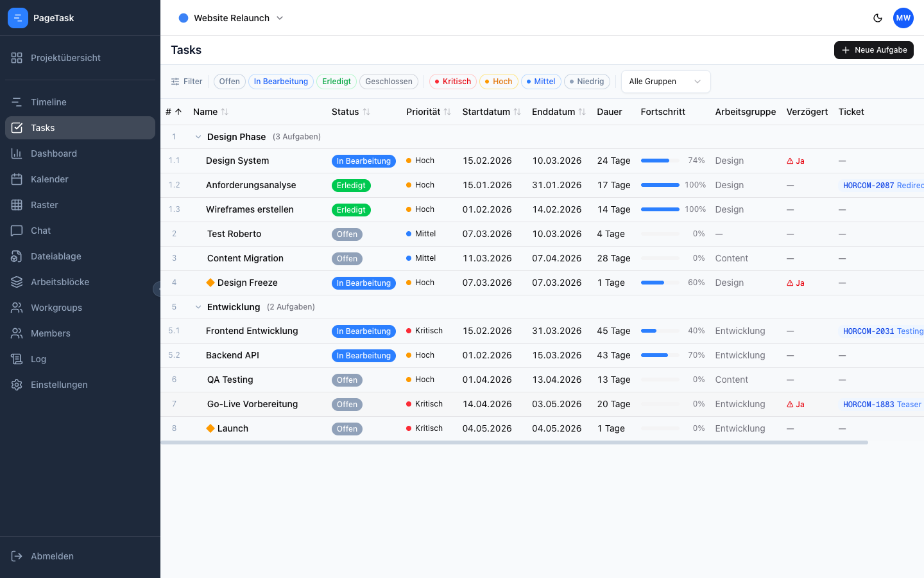This screenshot has height=578, width=924.
Task: Create a task with Neue Aufgabe
Action: [x=873, y=49]
